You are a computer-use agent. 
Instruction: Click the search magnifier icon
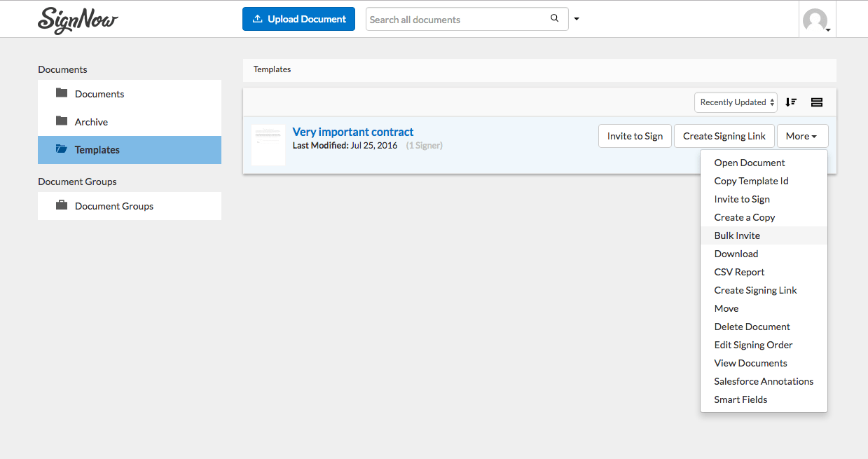point(553,18)
